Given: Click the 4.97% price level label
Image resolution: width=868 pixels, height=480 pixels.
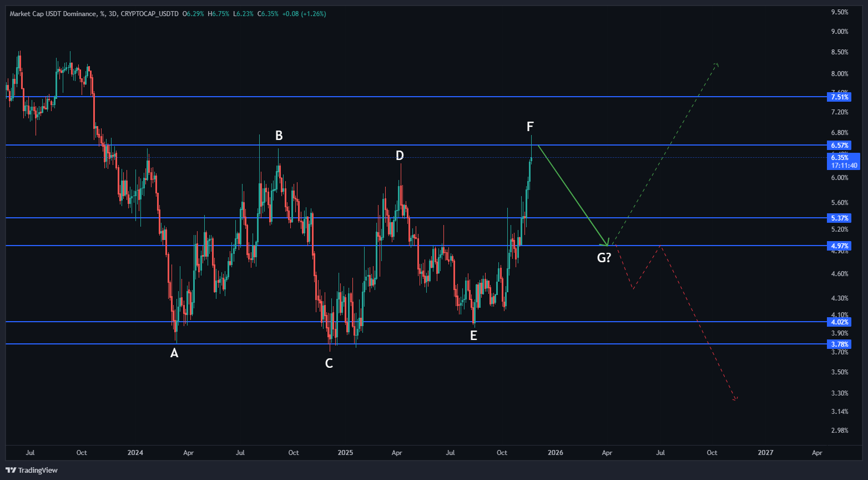Looking at the screenshot, I should point(840,246).
